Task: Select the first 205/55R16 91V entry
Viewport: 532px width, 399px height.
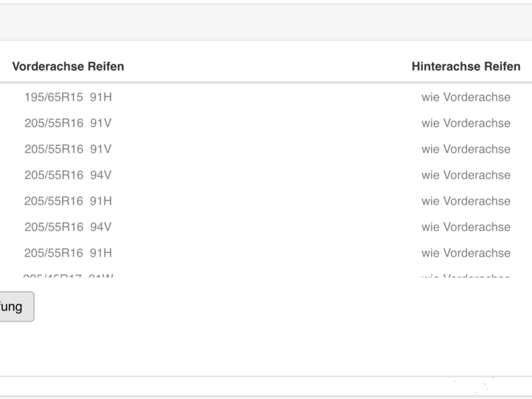Action: pos(68,123)
